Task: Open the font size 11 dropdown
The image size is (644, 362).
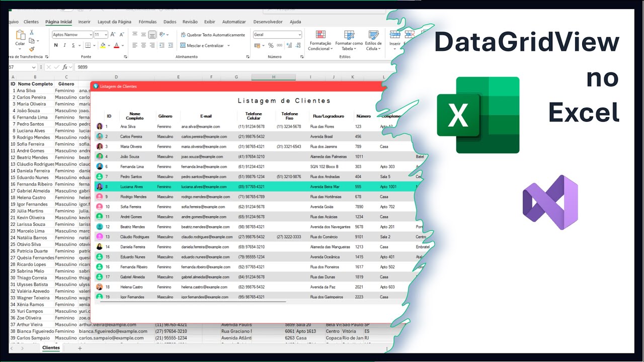Action: point(106,35)
